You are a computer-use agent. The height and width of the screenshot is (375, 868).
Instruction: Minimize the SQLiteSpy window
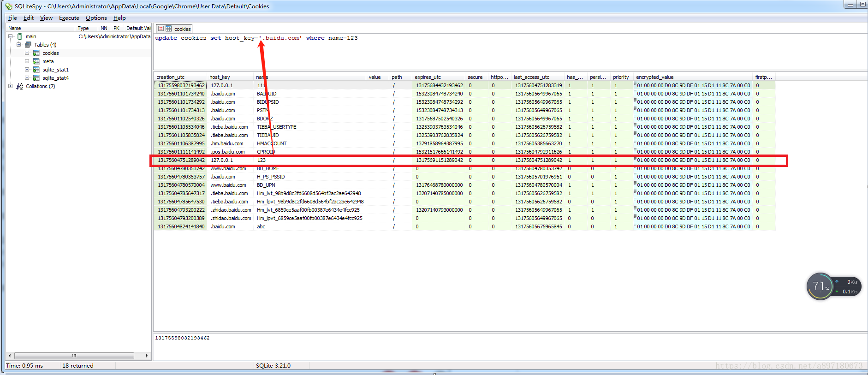coord(850,5)
